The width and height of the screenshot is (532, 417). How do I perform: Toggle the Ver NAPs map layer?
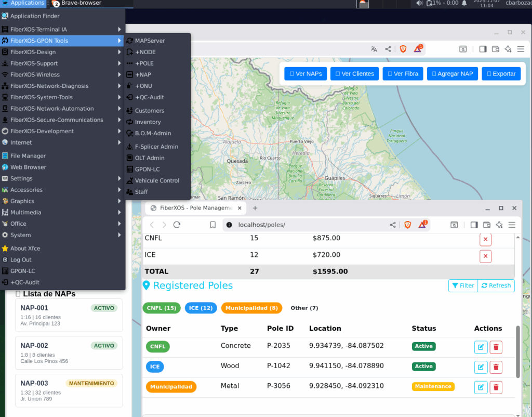(x=305, y=74)
